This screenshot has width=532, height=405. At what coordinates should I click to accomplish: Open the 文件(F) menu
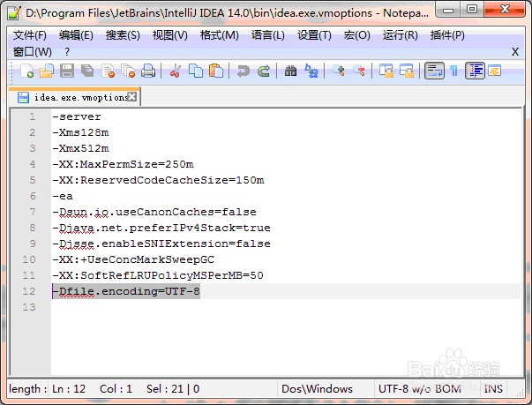29,35
